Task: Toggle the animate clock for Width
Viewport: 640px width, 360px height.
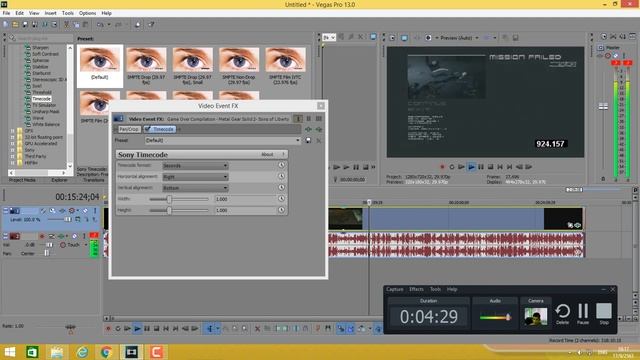Action: click(x=281, y=198)
